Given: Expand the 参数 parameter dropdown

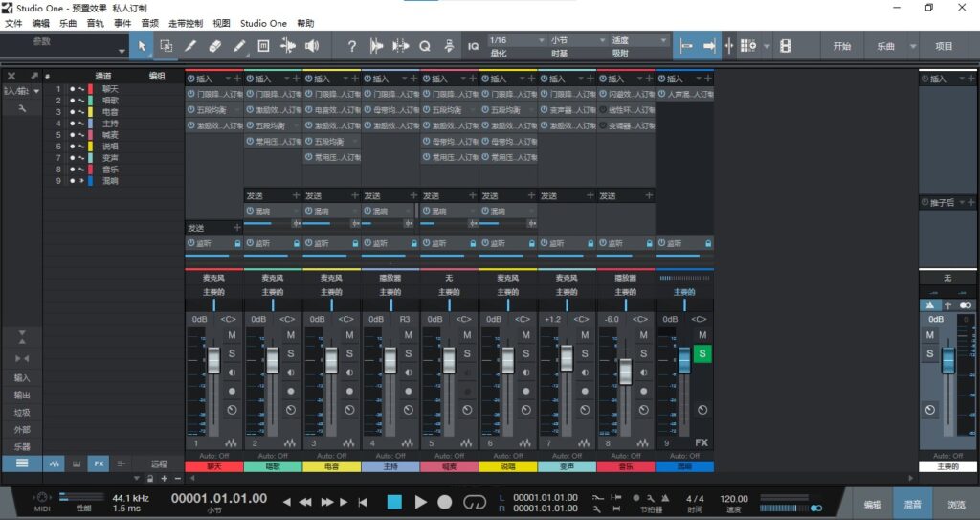Looking at the screenshot, I should tap(122, 50).
